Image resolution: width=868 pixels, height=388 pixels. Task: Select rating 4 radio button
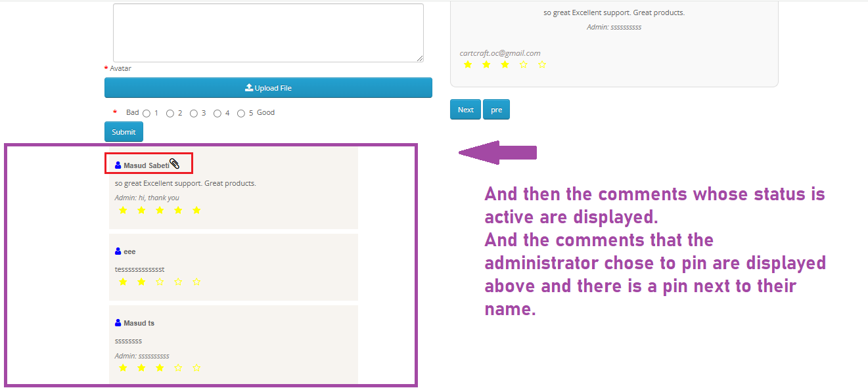coord(217,114)
